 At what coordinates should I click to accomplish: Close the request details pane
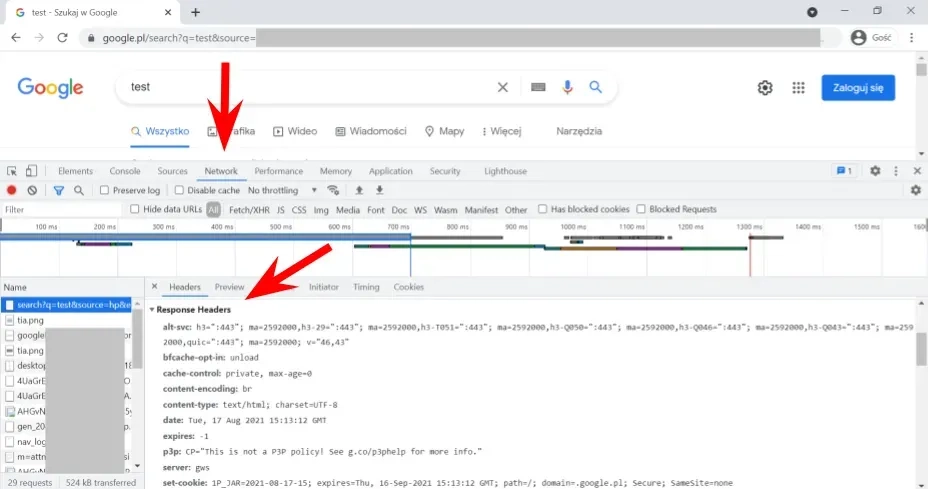(155, 286)
